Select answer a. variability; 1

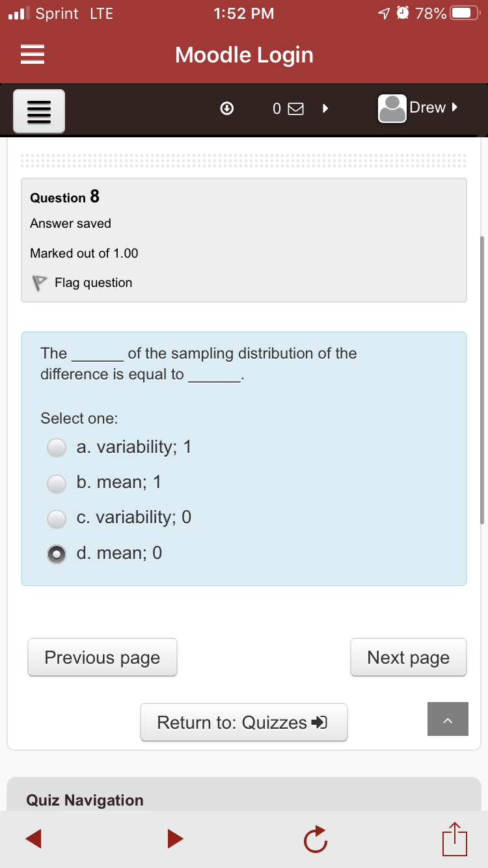click(57, 448)
